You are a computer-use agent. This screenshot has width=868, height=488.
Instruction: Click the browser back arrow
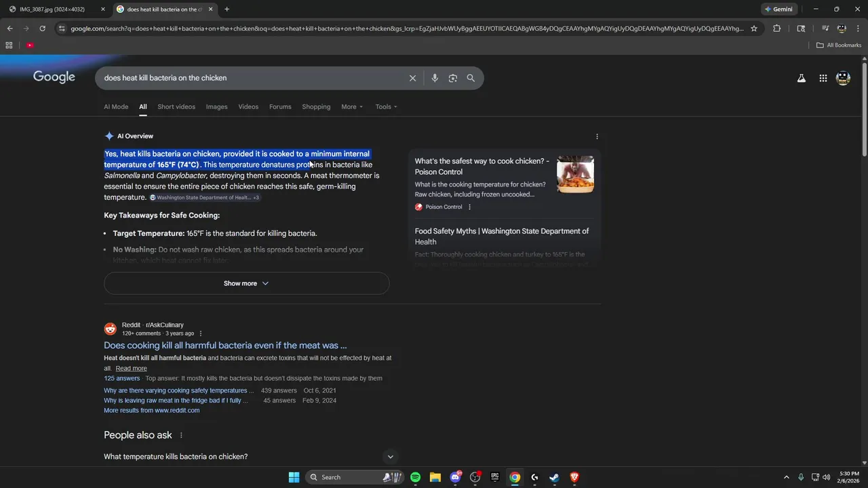coord(9,28)
